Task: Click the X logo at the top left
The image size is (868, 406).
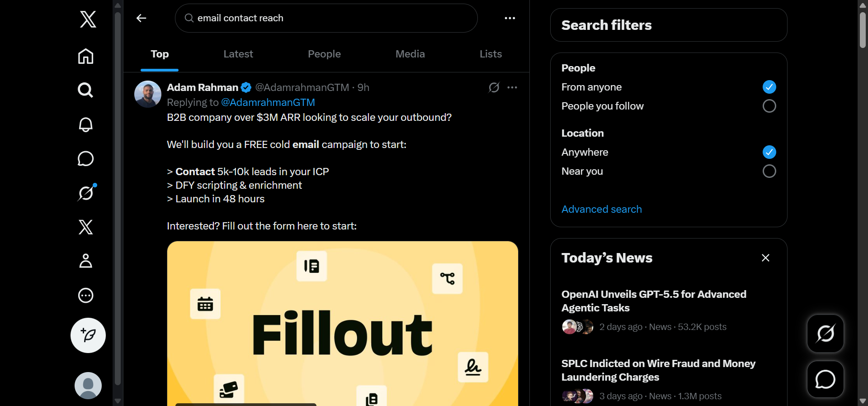Action: click(87, 19)
